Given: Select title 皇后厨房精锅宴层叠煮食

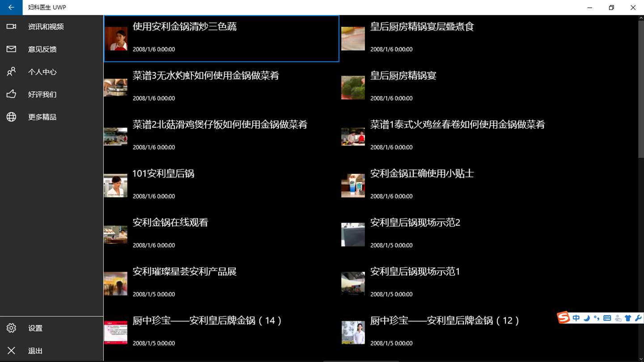Looking at the screenshot, I should click(422, 27).
